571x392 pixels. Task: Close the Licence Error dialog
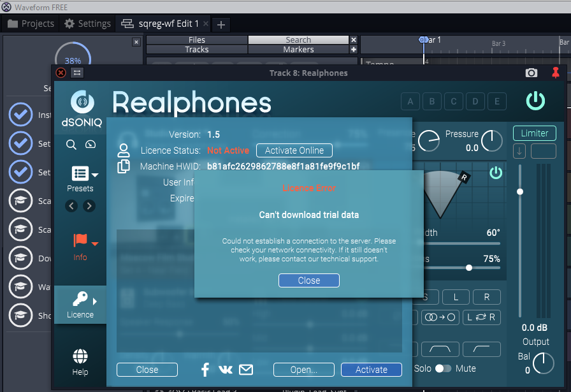click(x=309, y=280)
